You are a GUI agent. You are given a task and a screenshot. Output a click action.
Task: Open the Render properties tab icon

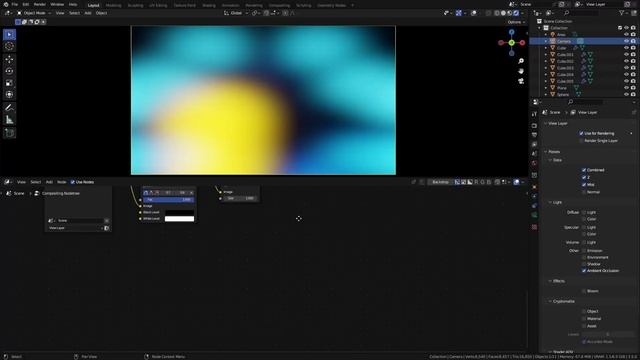pyautogui.click(x=534, y=126)
